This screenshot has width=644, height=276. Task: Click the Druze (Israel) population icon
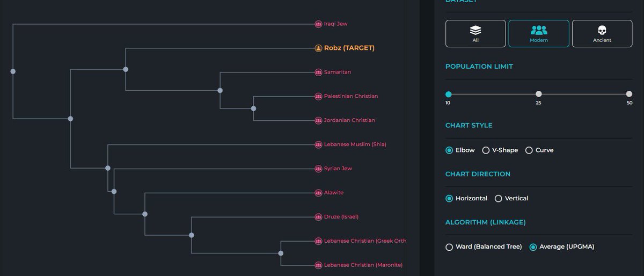pos(318,217)
